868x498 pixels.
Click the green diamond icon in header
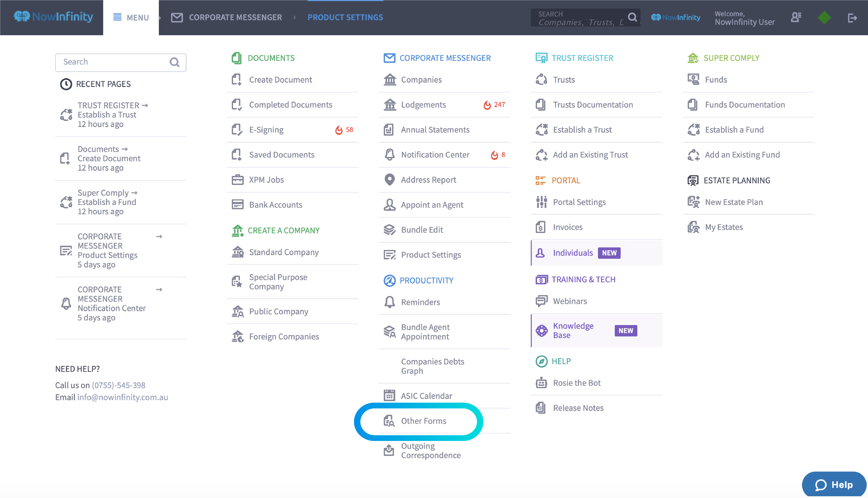pyautogui.click(x=824, y=17)
